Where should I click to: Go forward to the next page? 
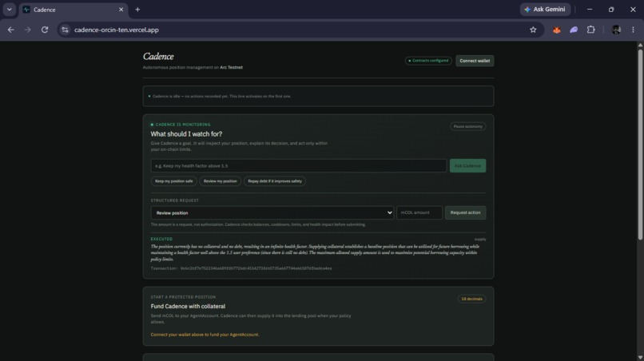27,30
